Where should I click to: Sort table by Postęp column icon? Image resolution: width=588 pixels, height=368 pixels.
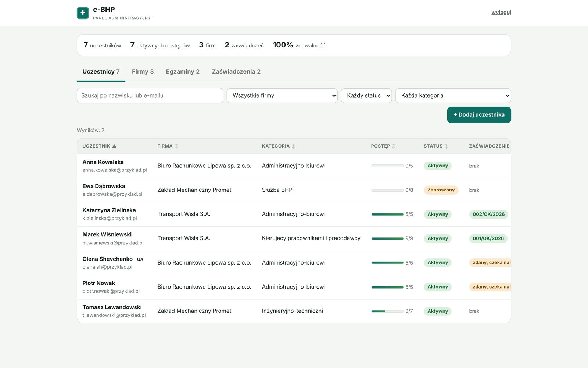point(394,146)
